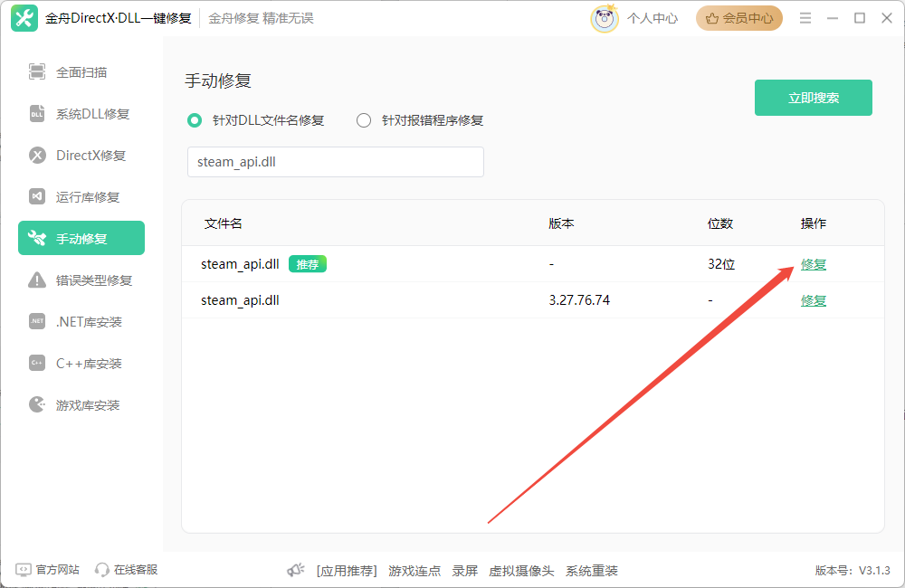This screenshot has height=588, width=905.
Task: Click the [应用推荐] label
Action: point(347,571)
